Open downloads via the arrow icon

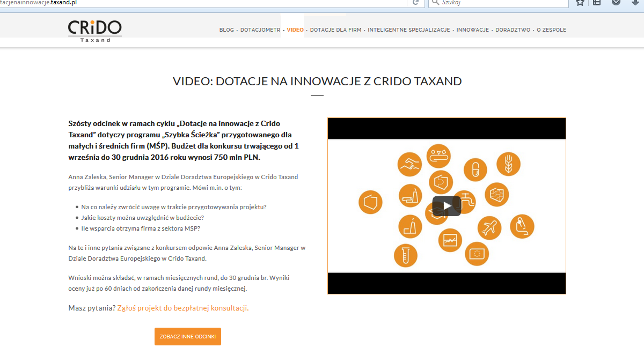635,3
